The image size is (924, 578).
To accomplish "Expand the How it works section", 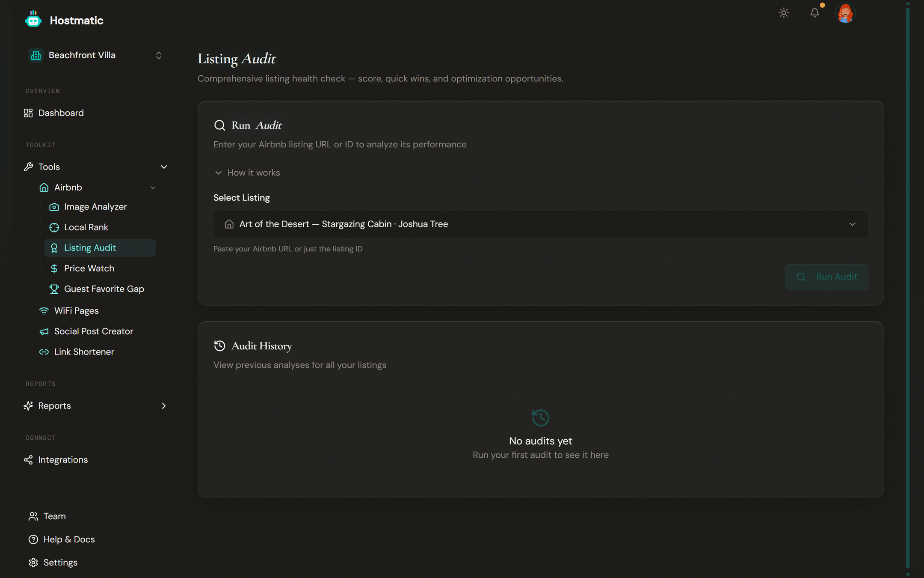I will (247, 173).
